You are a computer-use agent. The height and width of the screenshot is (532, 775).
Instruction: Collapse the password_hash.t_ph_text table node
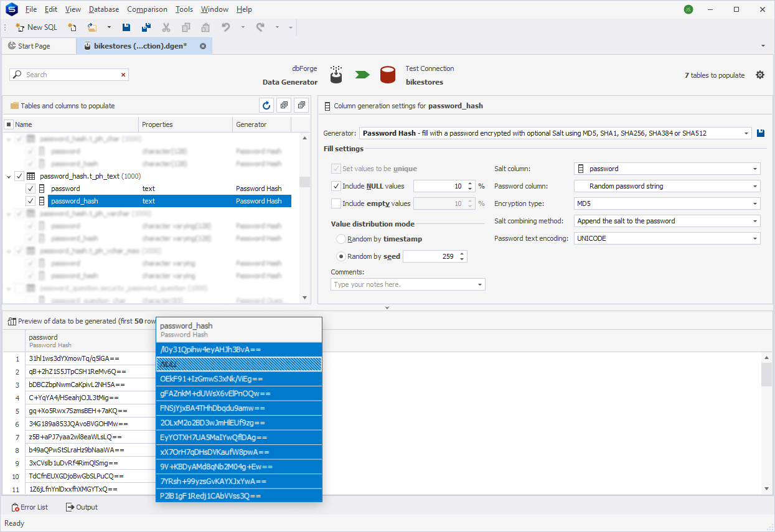(9, 176)
